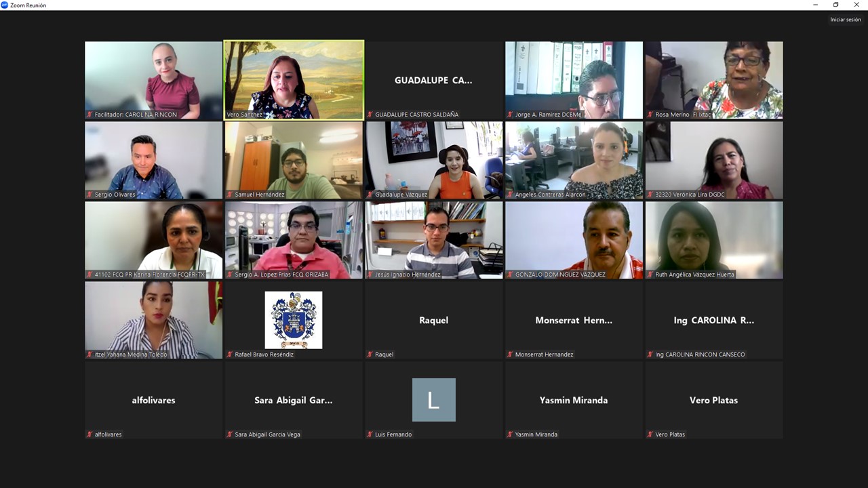Select Gonzalo Dominguez Vazquez video tile
Screen dimensions: 868x488
(574, 240)
